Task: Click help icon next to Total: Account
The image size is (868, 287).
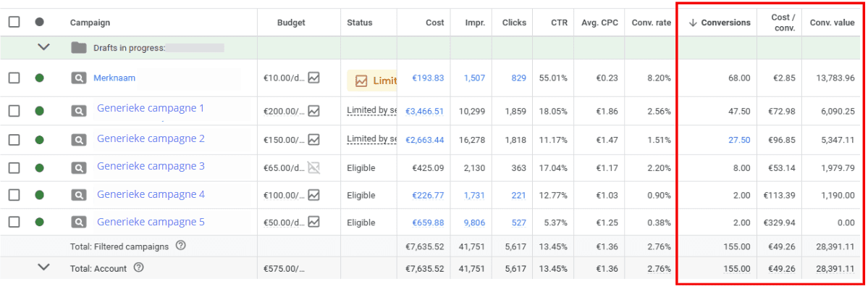Action: tap(138, 268)
